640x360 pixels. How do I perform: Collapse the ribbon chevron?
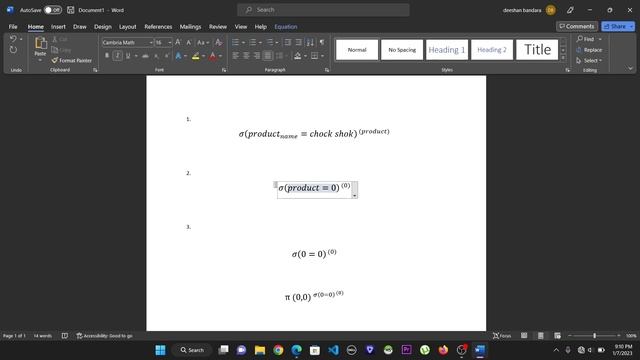[631, 69]
